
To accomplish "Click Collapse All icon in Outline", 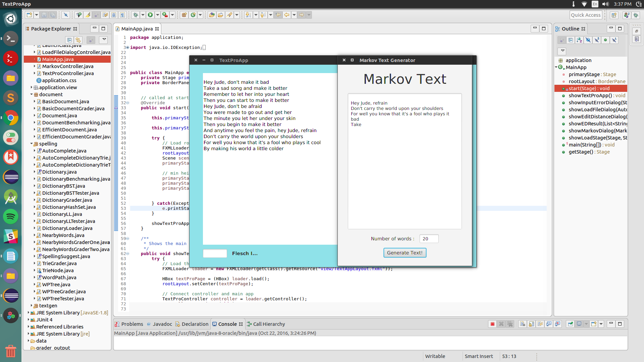I will pyautogui.click(x=571, y=40).
